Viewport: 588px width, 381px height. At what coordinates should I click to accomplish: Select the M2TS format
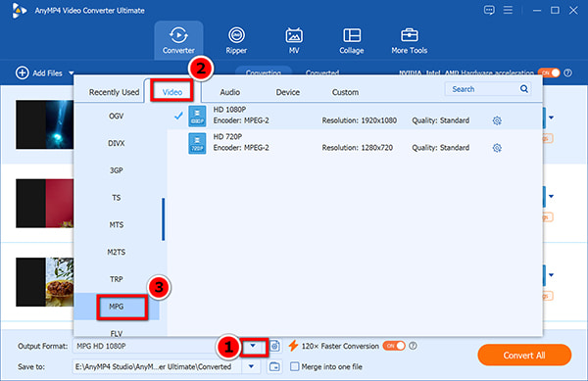(x=117, y=252)
